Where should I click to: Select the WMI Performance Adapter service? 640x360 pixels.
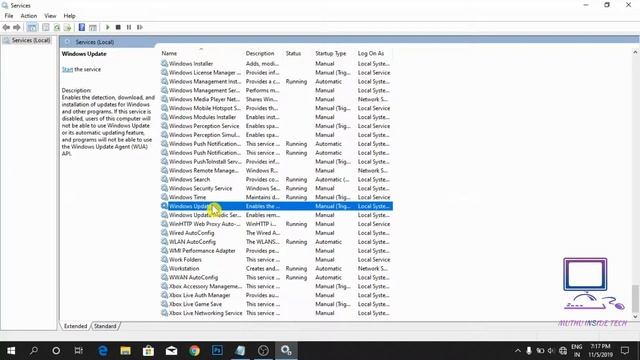(276, 251)
